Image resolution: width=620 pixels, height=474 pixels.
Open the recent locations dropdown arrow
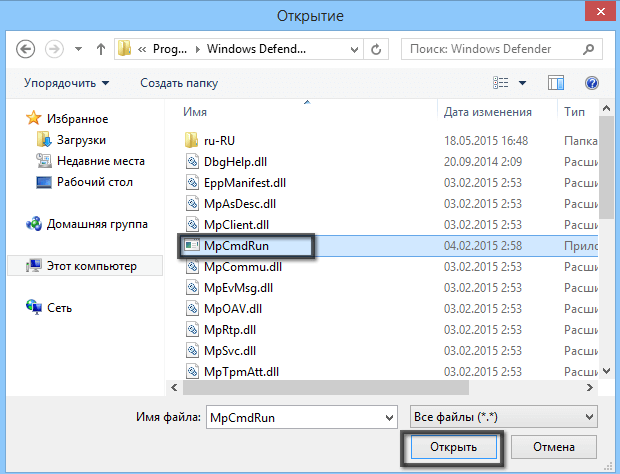click(78, 49)
